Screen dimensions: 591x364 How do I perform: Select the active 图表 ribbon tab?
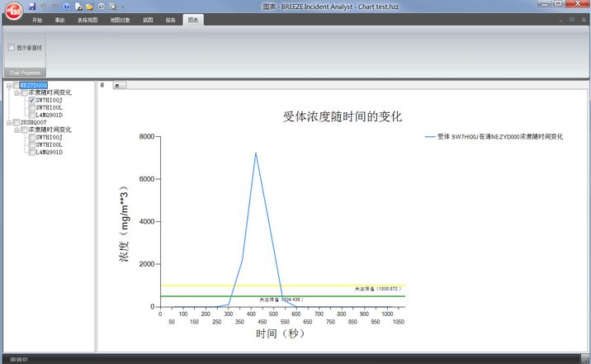click(193, 20)
